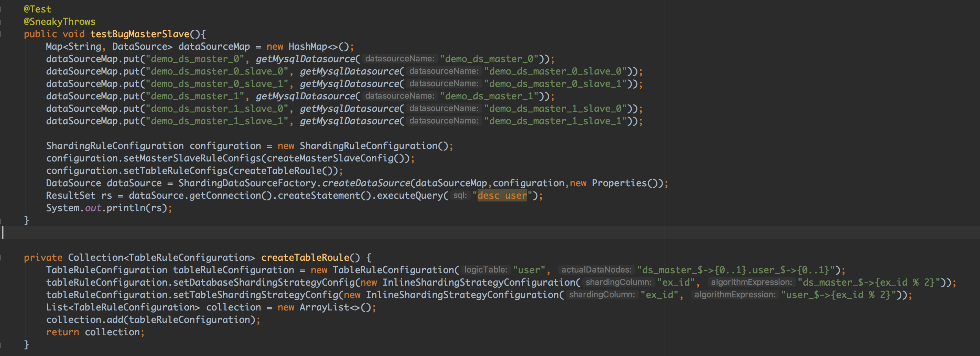Click the put key string "demo_ds_master_0_slave_0"
Image resolution: width=980 pixels, height=356 pixels.
click(217, 71)
